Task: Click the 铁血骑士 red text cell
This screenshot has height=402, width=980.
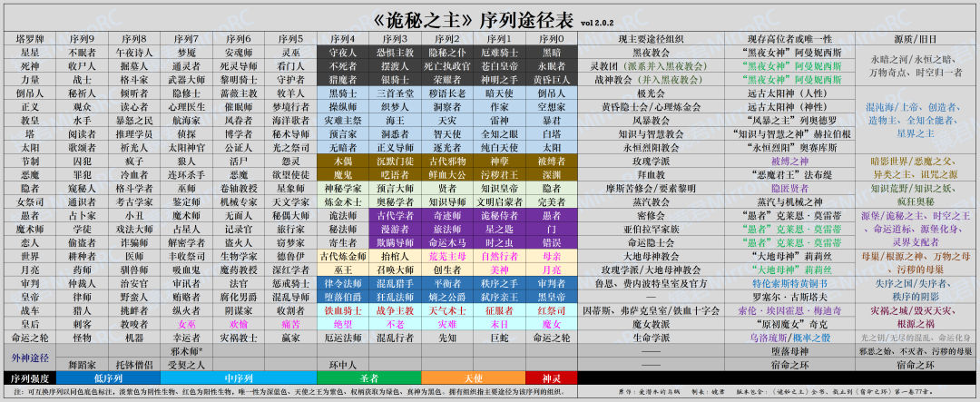Action: (343, 309)
